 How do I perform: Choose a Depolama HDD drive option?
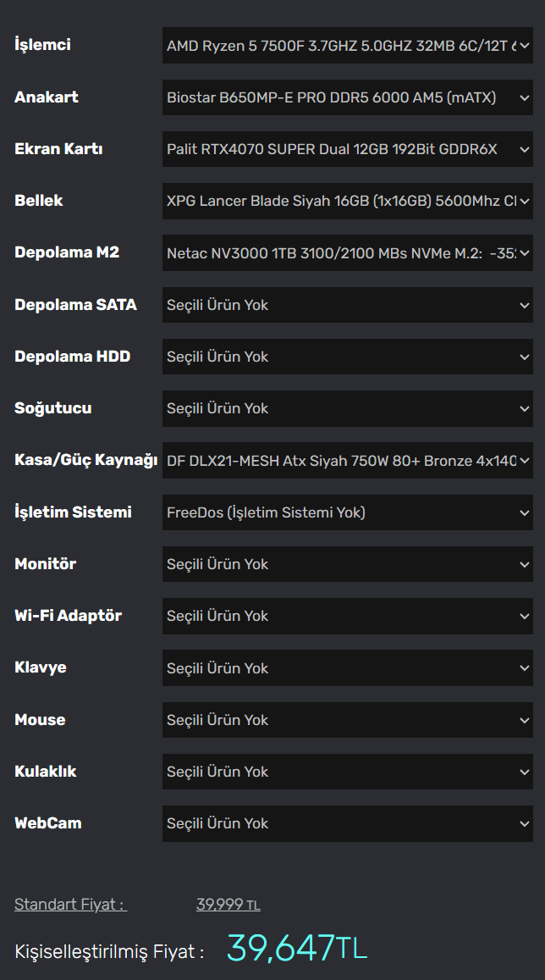click(x=348, y=357)
